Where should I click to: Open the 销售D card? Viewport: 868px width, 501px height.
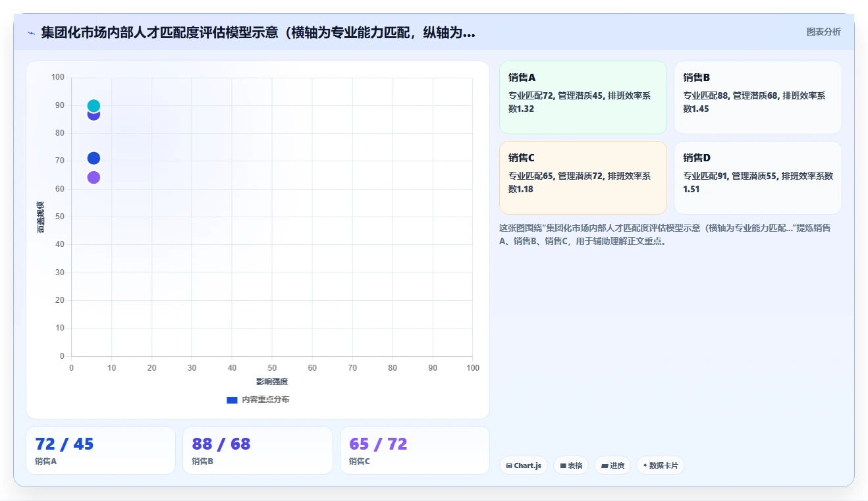coord(757,178)
